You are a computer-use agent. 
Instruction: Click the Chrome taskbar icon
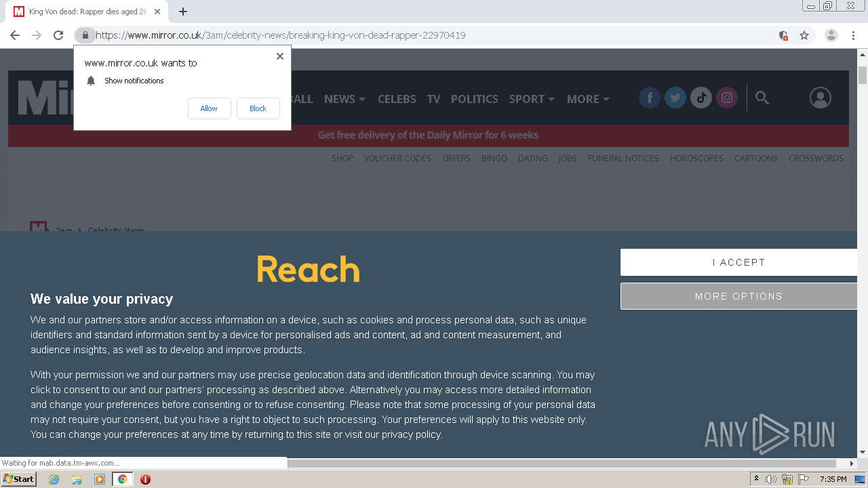[122, 479]
